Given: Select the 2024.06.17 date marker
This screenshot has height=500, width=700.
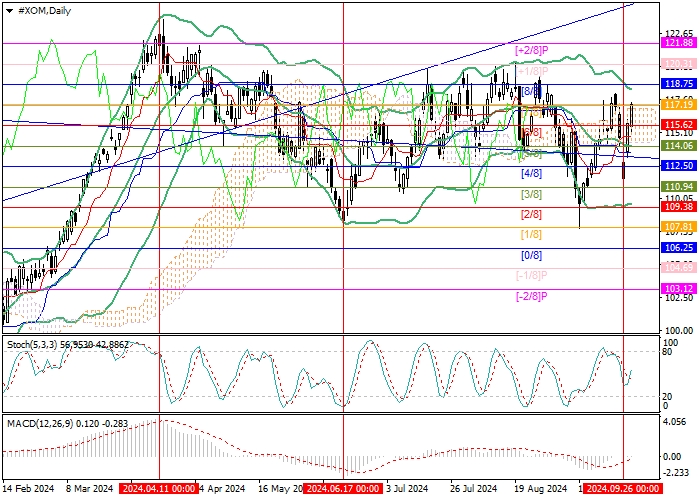Looking at the screenshot, I should (343, 489).
